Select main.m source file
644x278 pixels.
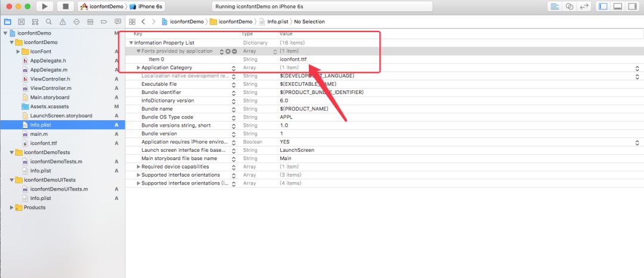39,134
